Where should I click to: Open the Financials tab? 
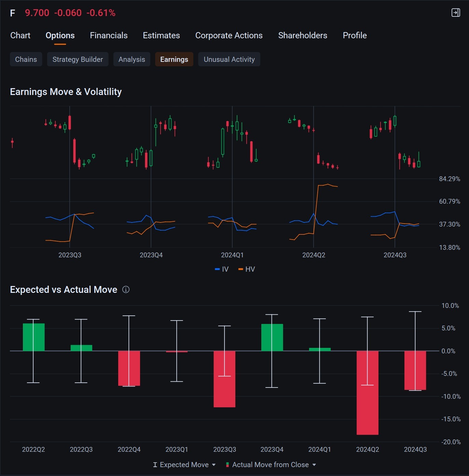point(109,36)
